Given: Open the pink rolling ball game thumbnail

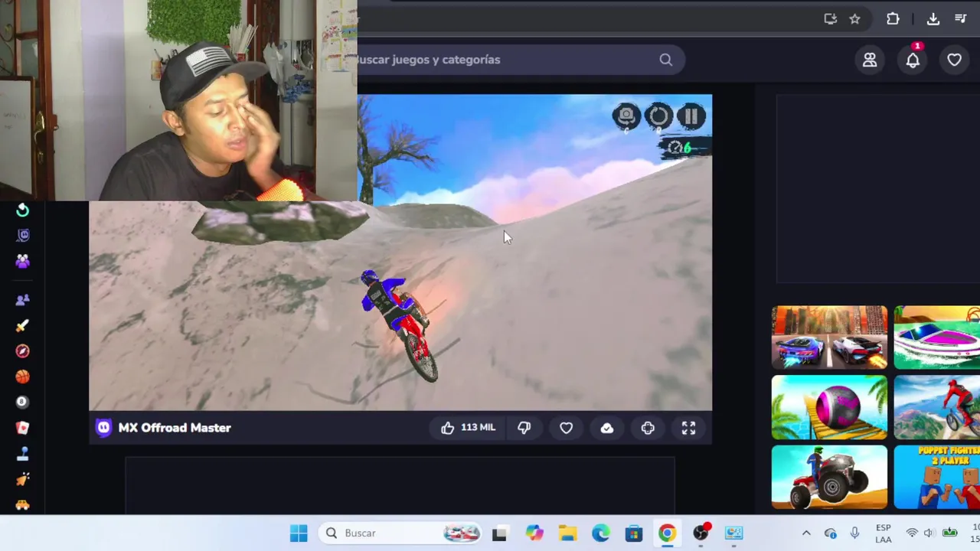Looking at the screenshot, I should (829, 407).
